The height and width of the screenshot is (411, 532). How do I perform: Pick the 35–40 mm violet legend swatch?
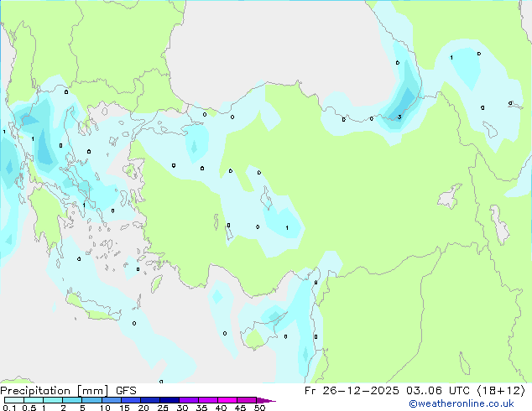coord(207,400)
